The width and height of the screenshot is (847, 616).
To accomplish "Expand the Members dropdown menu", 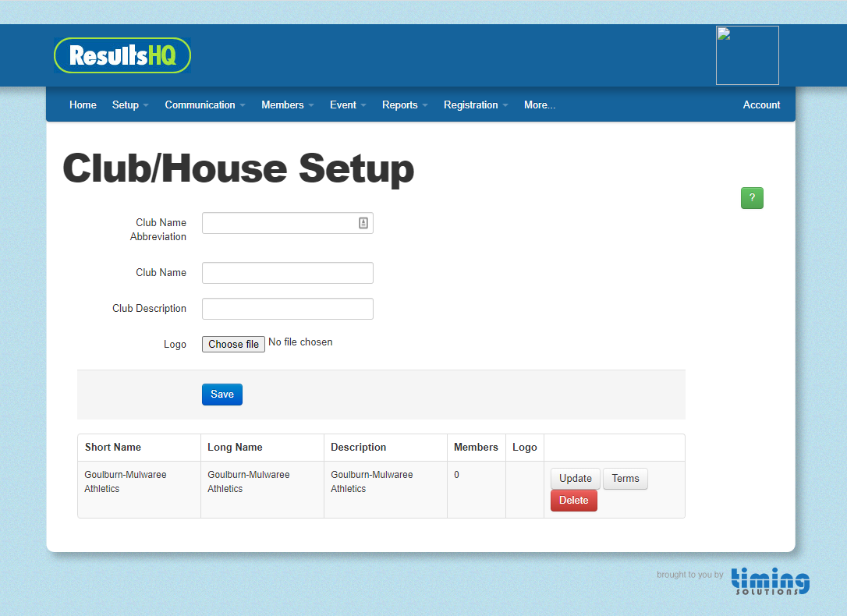I will point(287,104).
